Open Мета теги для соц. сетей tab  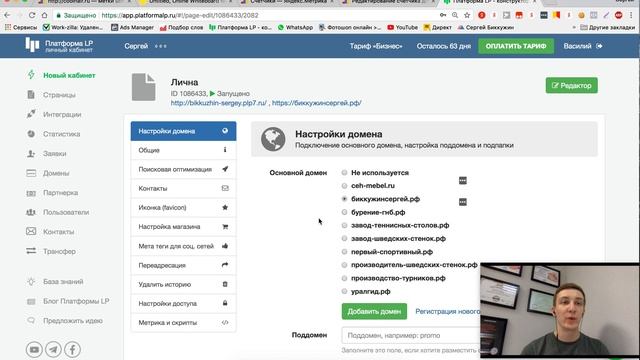[x=183, y=246]
